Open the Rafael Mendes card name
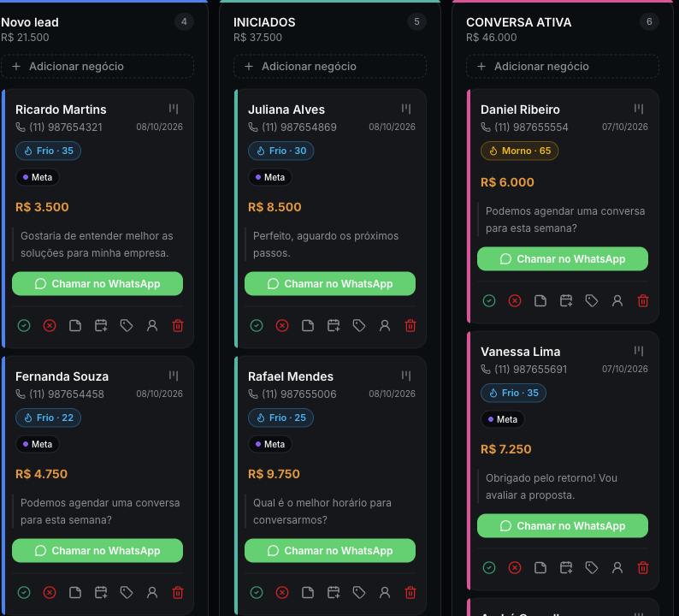Viewport: 679px width, 616px height. coord(291,376)
